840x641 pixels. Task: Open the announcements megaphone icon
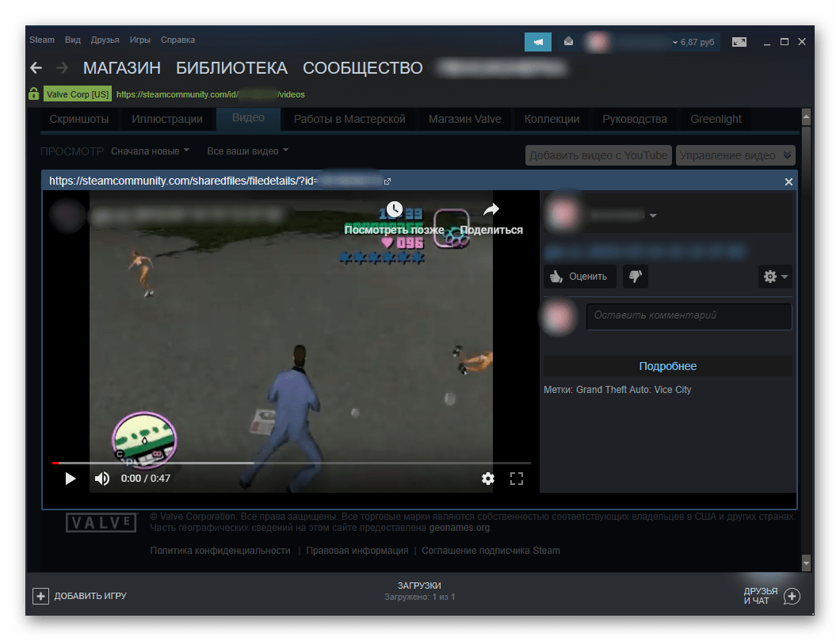click(537, 41)
